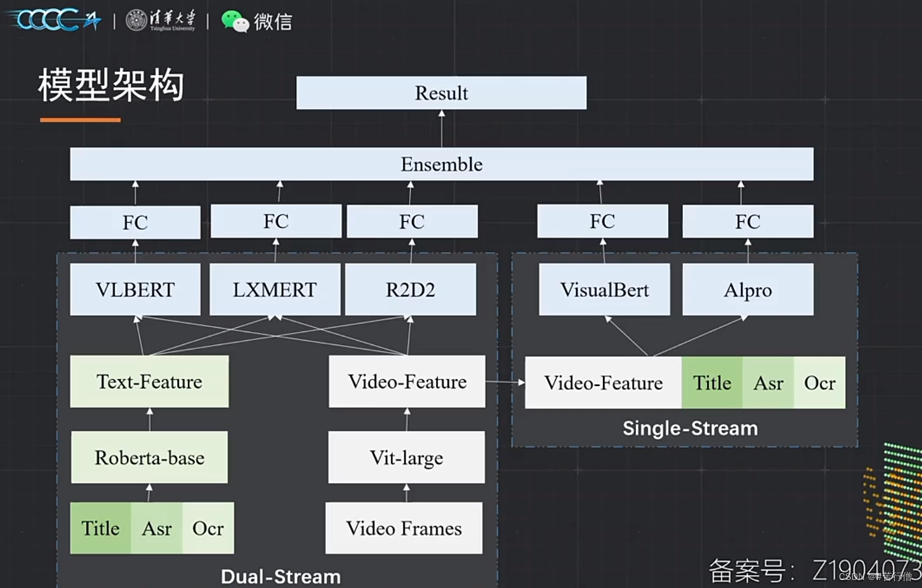
Task: Click the Text-Feature box
Action: (149, 381)
